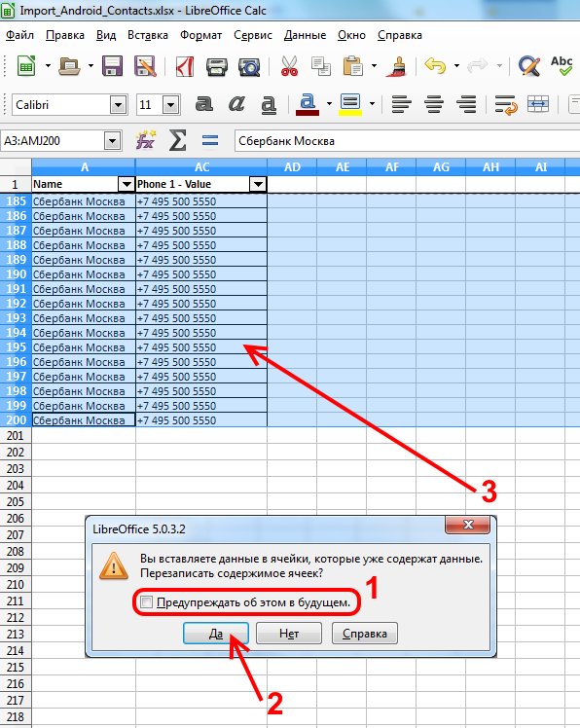Click cell Сбербанк Москва in row 185

pyautogui.click(x=84, y=201)
